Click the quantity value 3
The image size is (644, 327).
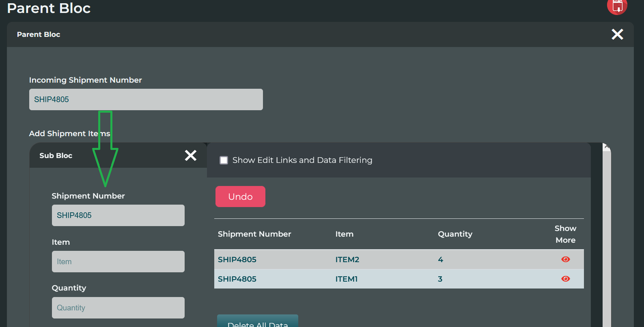pyautogui.click(x=440, y=279)
